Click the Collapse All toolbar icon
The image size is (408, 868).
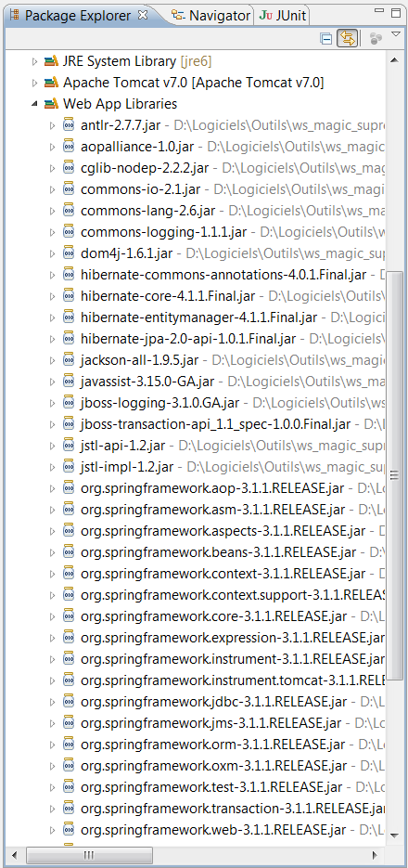(x=326, y=39)
